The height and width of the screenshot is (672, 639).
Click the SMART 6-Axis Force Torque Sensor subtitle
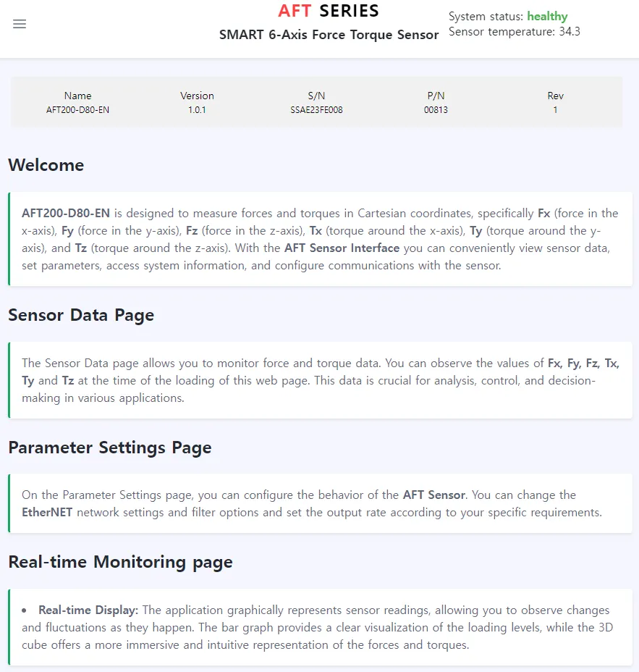tap(329, 35)
